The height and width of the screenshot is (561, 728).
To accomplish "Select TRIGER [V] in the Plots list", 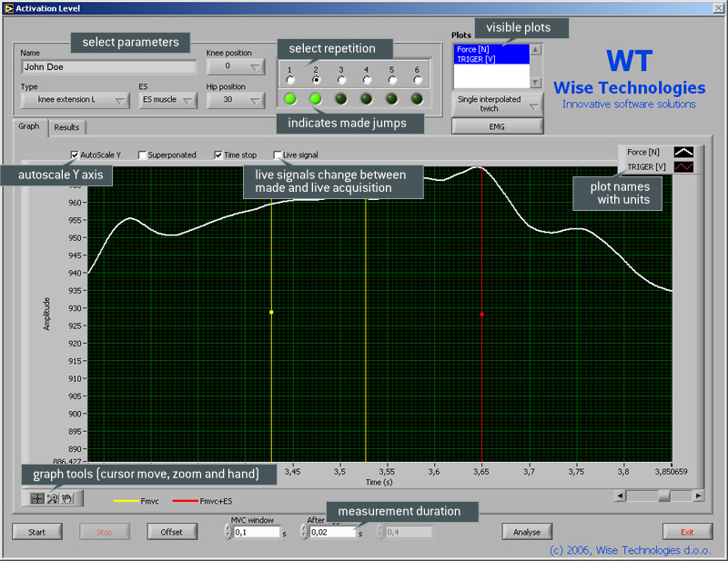I will tap(491, 59).
